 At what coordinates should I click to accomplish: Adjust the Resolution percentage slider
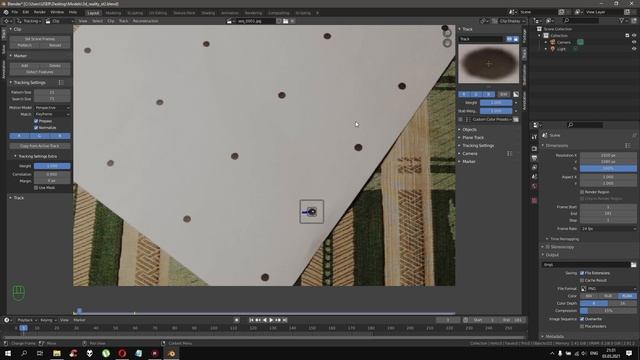(608, 169)
